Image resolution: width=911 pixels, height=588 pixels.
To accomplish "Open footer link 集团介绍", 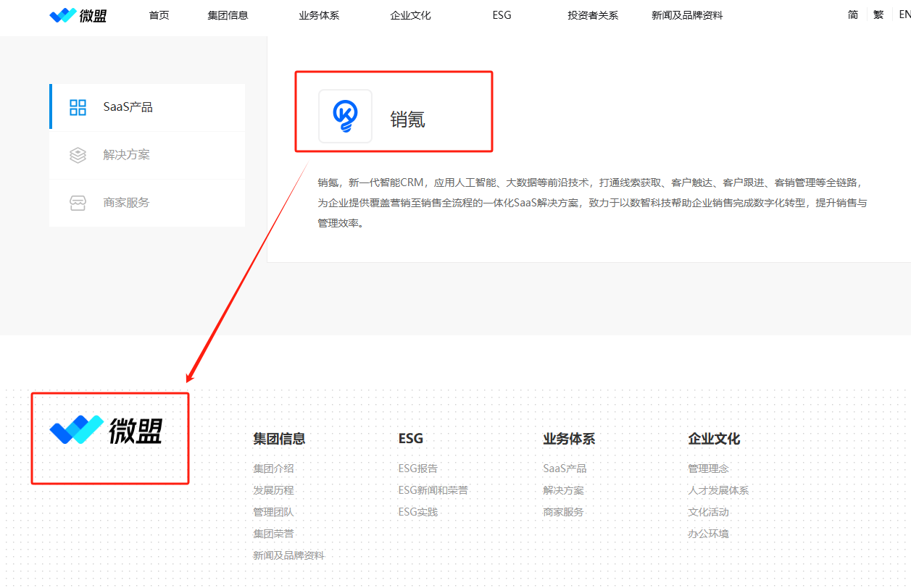I will [x=273, y=469].
